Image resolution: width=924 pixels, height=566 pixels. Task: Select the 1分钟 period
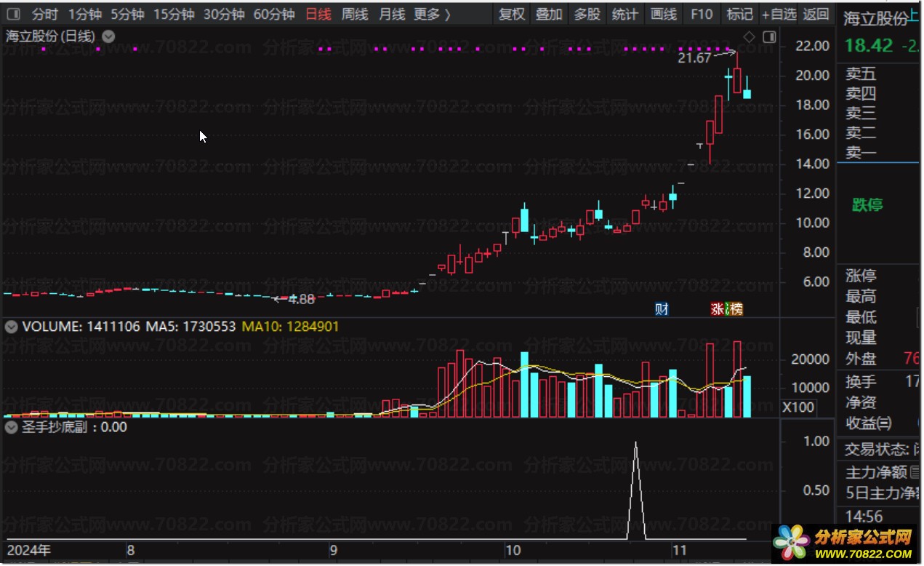point(85,14)
